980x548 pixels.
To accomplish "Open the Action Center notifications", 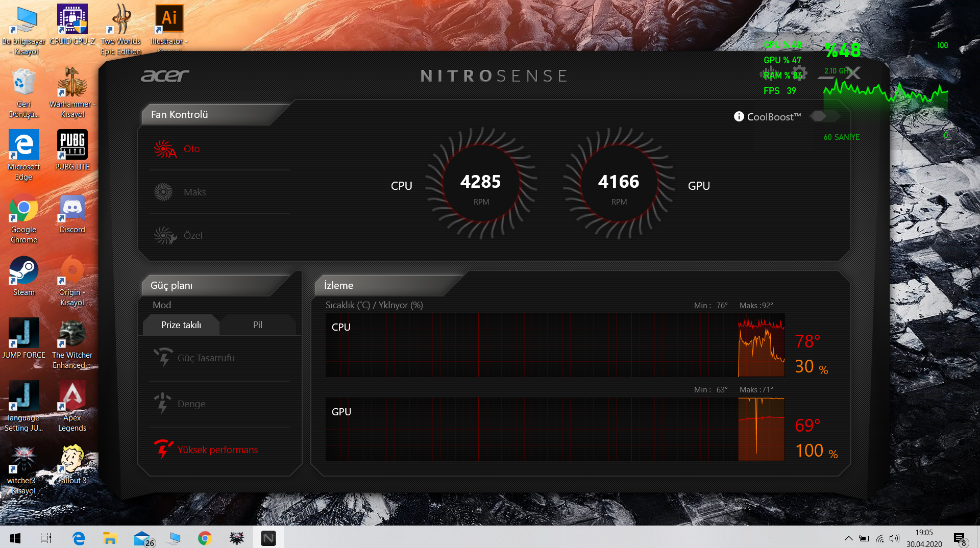I will [x=960, y=538].
